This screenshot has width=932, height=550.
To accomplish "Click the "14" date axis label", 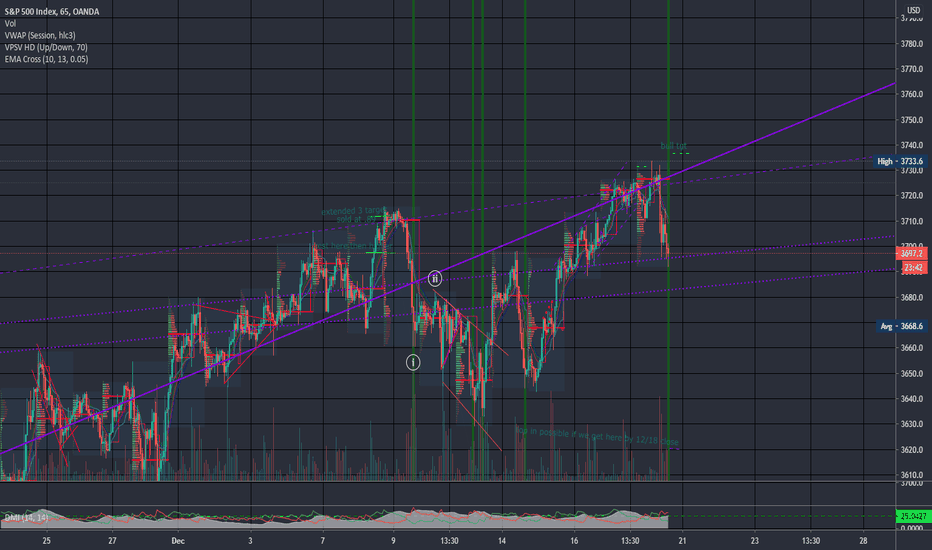I will pyautogui.click(x=502, y=540).
